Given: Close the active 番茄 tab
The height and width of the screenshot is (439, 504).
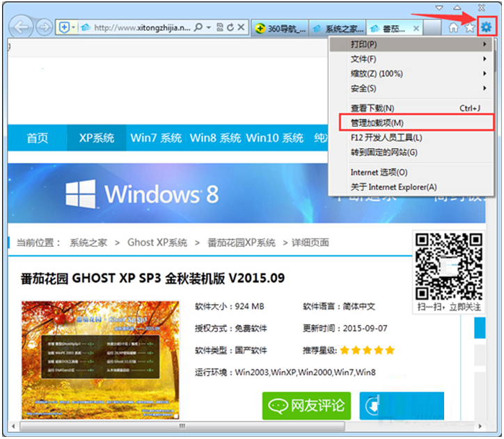Looking at the screenshot, I should click(416, 29).
